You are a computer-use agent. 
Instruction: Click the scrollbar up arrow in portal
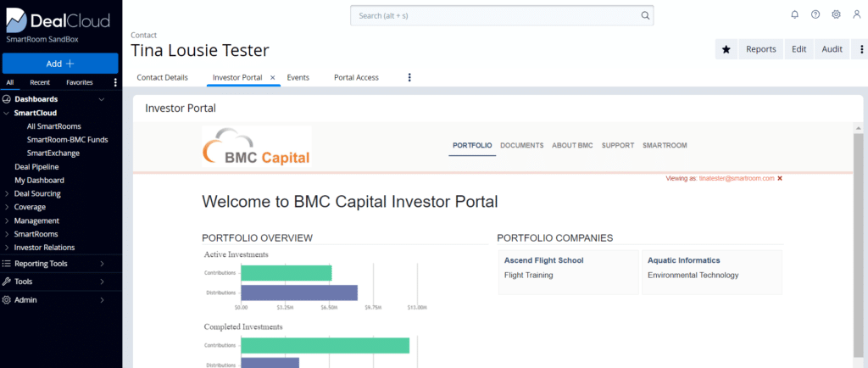click(x=859, y=128)
